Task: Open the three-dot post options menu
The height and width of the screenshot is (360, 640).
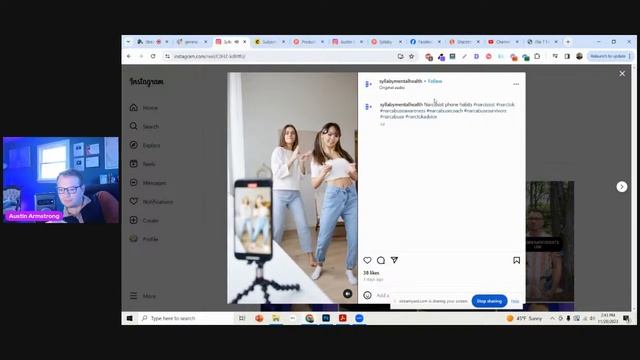Action: pos(516,84)
